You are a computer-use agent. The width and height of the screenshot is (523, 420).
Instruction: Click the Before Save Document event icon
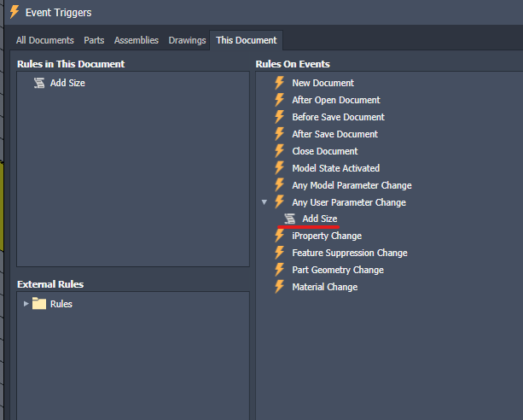point(279,117)
